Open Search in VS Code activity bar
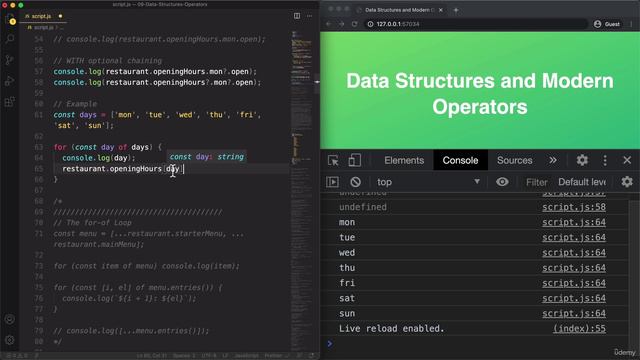640x360 pixels. point(10,39)
